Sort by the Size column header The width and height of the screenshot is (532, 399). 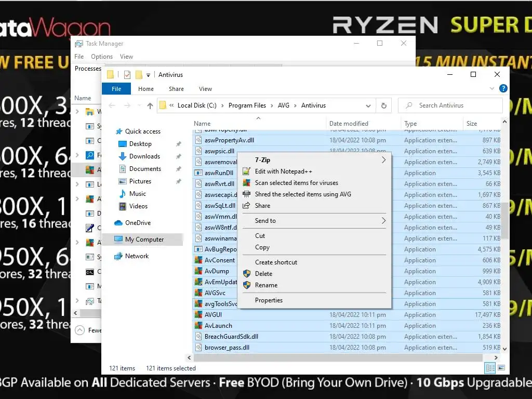point(482,124)
